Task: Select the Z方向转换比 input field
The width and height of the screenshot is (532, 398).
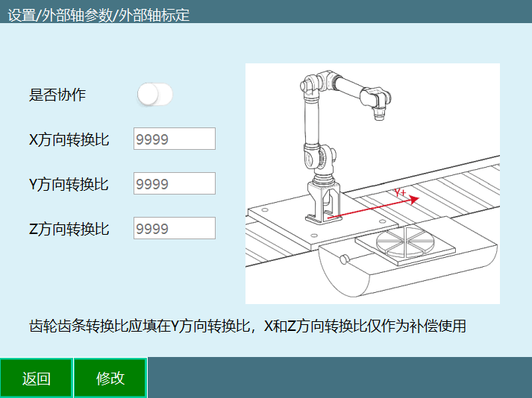Action: click(x=175, y=228)
